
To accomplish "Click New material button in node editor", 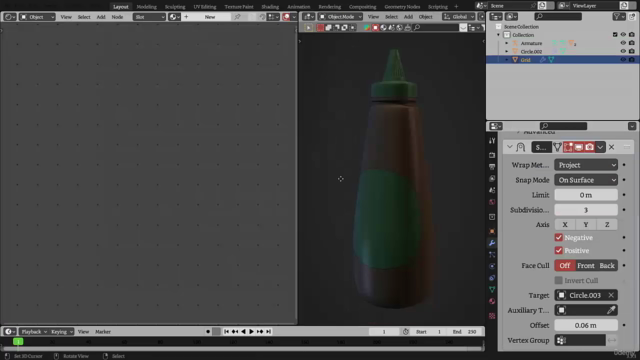I will (x=210, y=17).
